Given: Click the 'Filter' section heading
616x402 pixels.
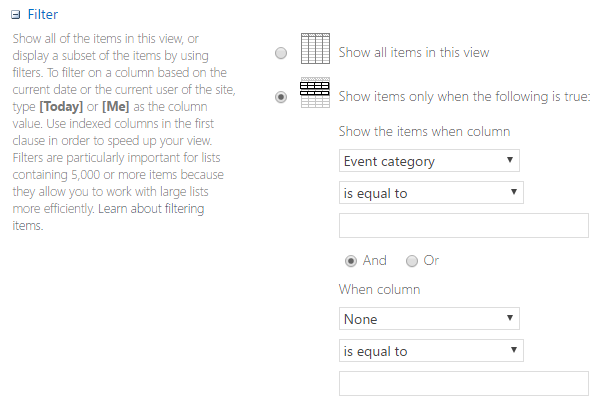Looking at the screenshot, I should coord(43,15).
